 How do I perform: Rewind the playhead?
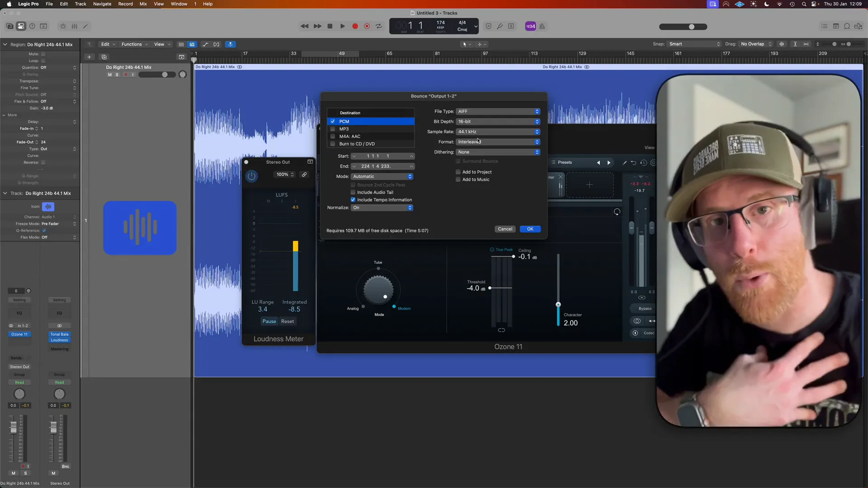coord(305,26)
